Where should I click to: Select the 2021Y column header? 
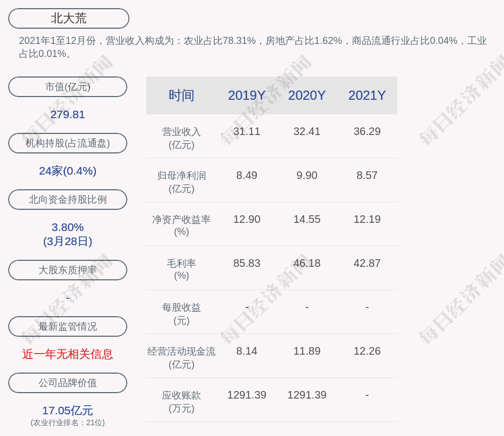(367, 95)
